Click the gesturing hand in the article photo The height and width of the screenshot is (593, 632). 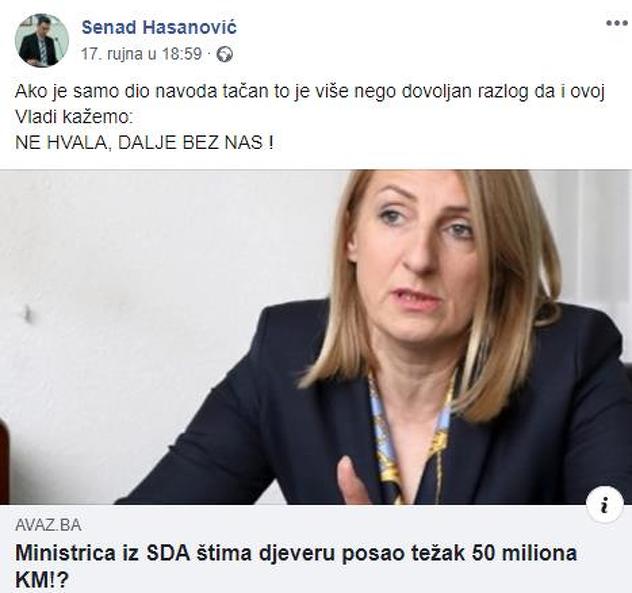coord(352,481)
